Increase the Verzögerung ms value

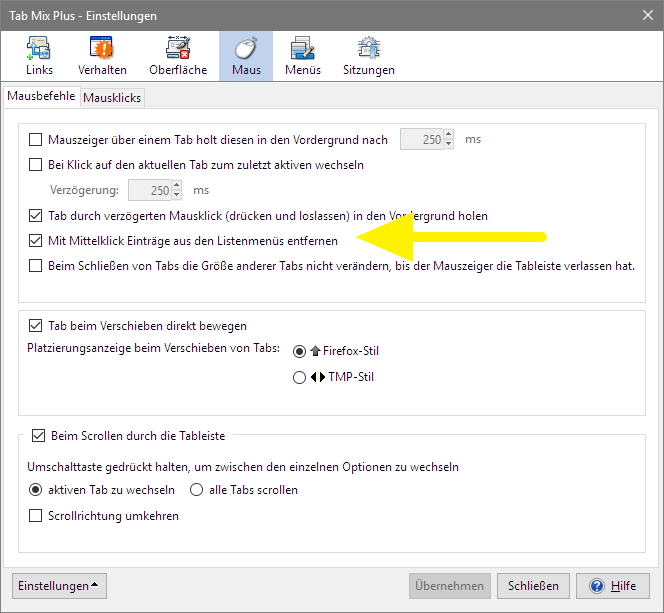tap(177, 185)
